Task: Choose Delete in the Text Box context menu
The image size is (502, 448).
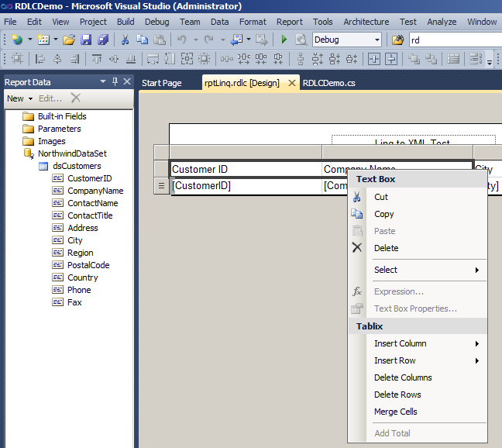Action: coord(386,248)
